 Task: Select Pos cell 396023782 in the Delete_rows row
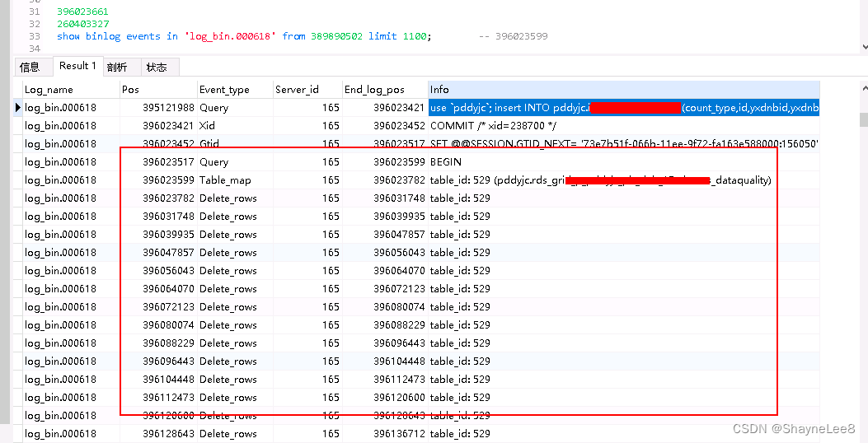click(158, 198)
